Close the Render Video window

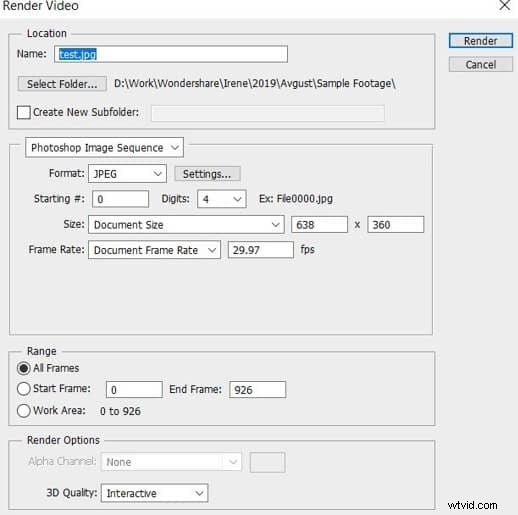click(x=505, y=6)
